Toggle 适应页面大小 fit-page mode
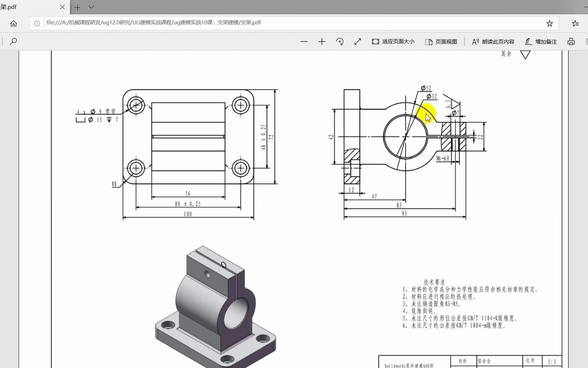 click(392, 42)
